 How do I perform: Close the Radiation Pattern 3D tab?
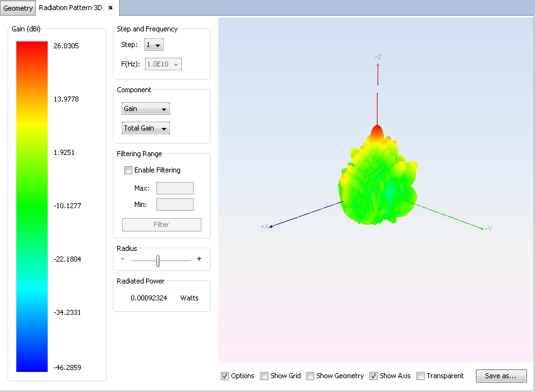click(110, 8)
